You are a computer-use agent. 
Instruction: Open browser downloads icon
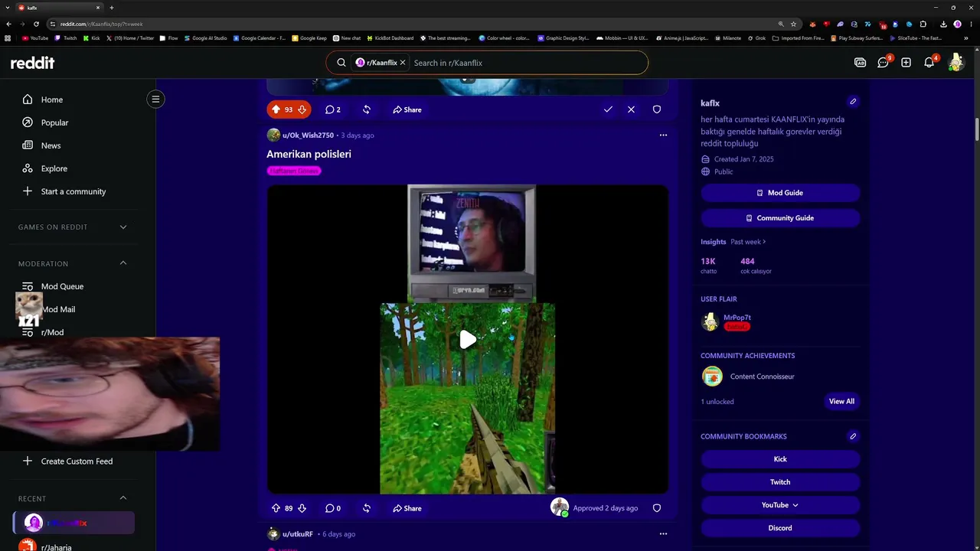(943, 24)
